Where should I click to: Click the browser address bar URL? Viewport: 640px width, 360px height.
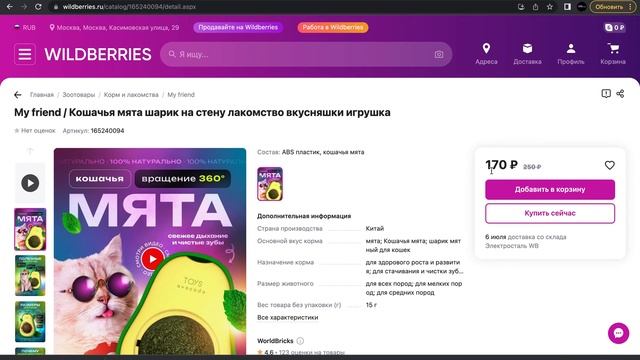(x=129, y=7)
